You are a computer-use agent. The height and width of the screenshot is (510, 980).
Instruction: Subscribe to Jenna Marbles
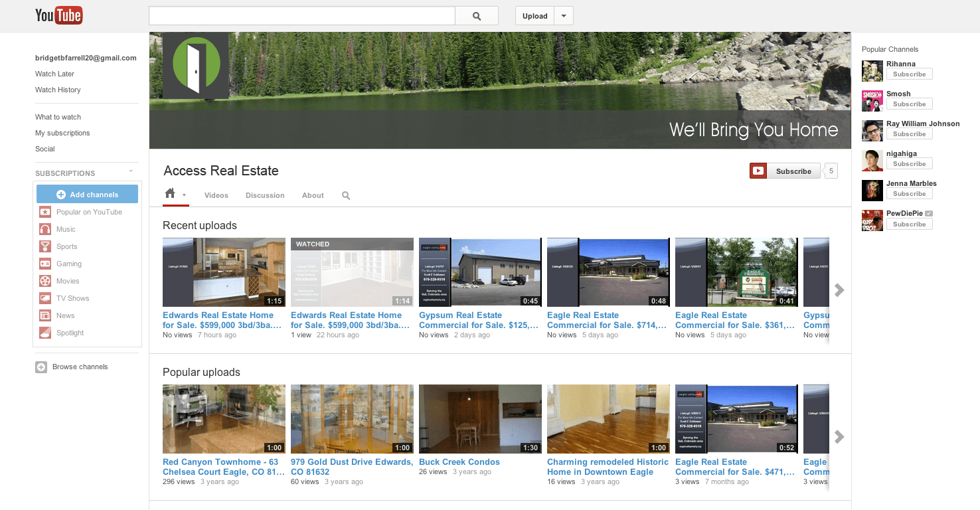[x=909, y=194]
